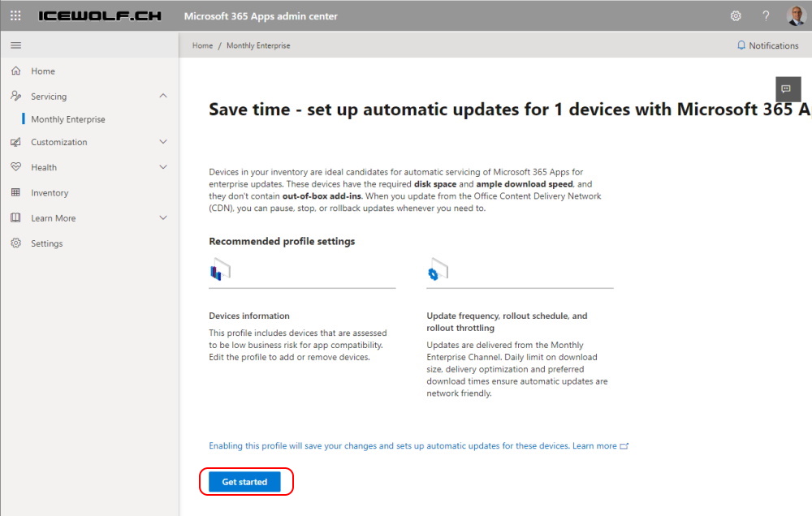The image size is (812, 516).
Task: Click the Devices information chart icon
Action: click(220, 269)
